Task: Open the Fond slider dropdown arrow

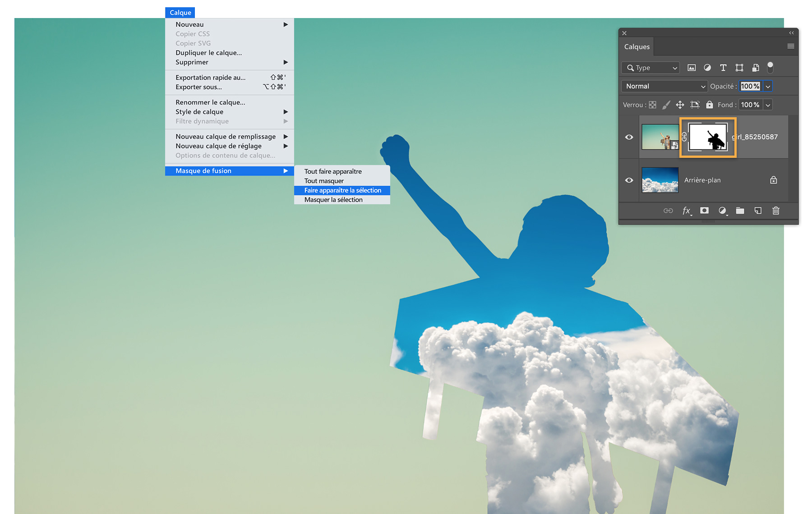Action: (768, 105)
